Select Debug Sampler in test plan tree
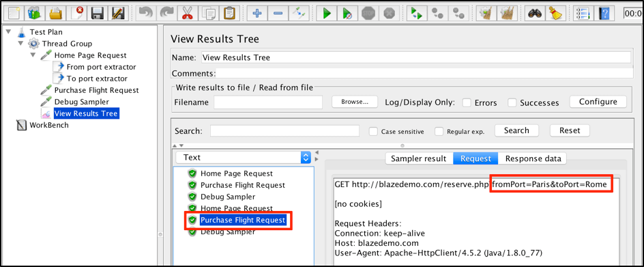The height and width of the screenshot is (267, 644). [x=81, y=101]
